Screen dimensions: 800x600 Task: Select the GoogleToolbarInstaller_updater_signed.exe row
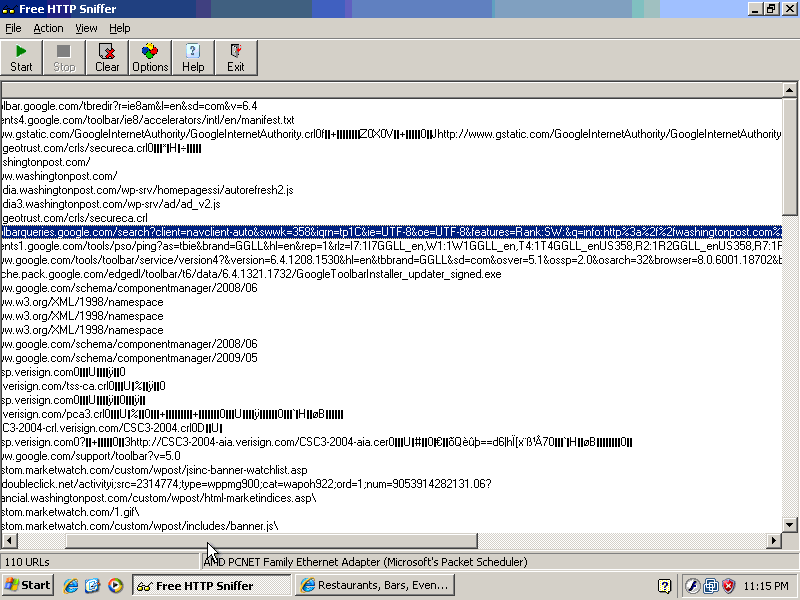[391, 274]
